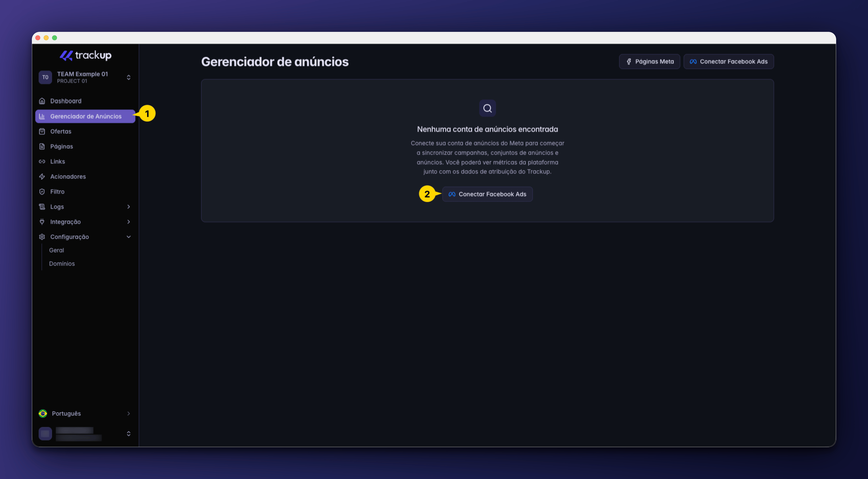868x479 pixels.
Task: Click Páginas Meta button in the header
Action: (649, 61)
